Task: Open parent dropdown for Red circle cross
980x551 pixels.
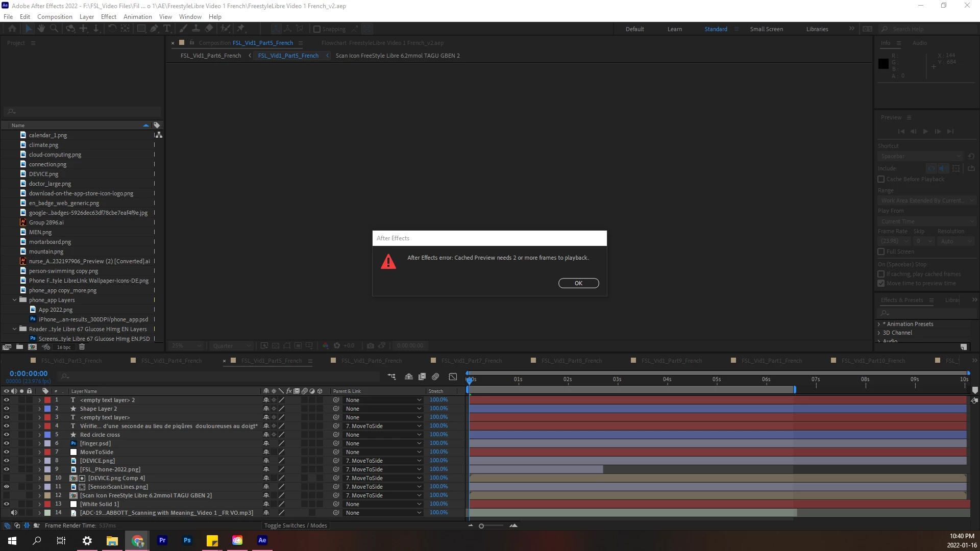Action: tap(383, 435)
